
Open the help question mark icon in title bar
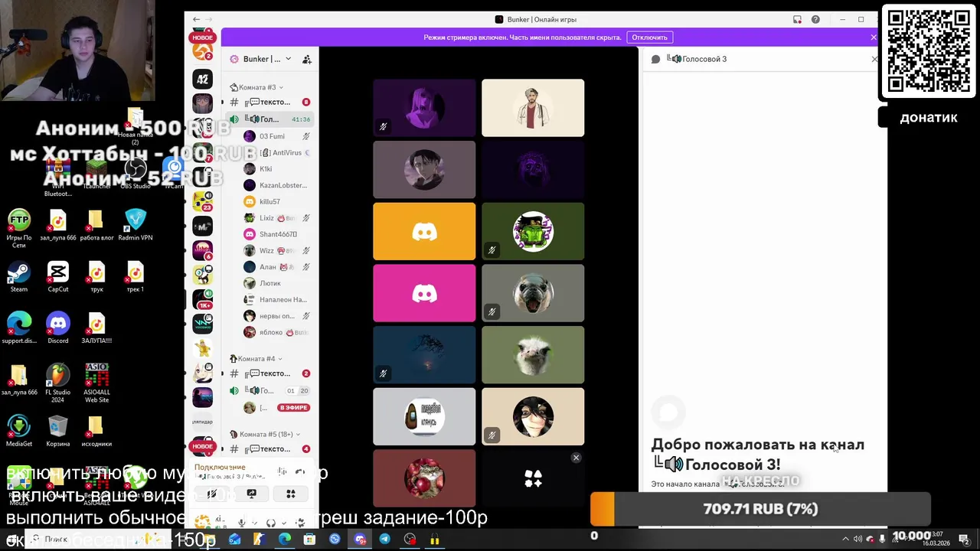(815, 19)
